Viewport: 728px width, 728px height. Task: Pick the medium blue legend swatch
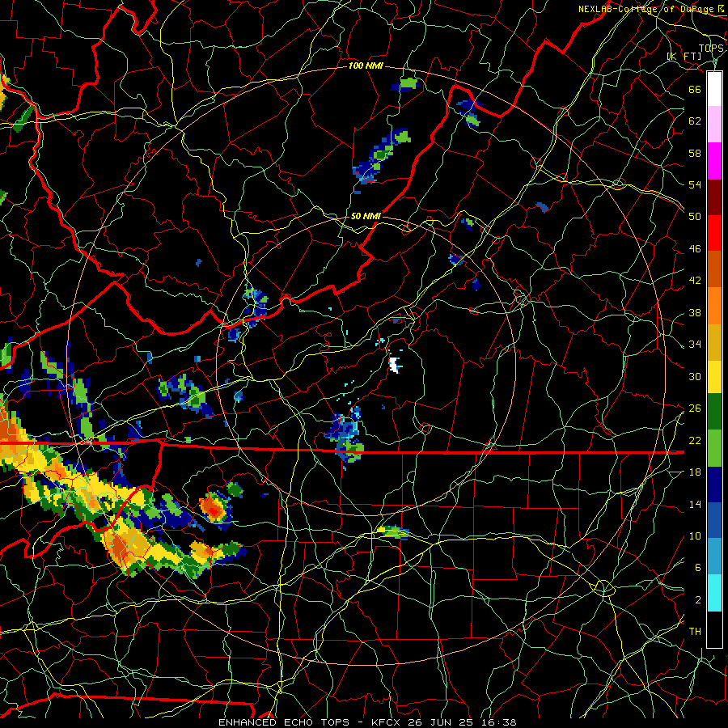pyautogui.click(x=714, y=520)
